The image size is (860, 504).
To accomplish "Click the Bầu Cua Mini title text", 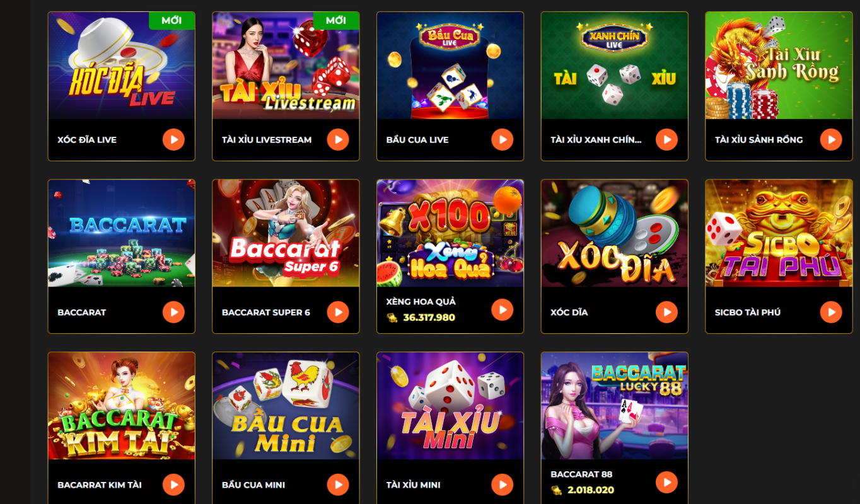I will (x=253, y=485).
